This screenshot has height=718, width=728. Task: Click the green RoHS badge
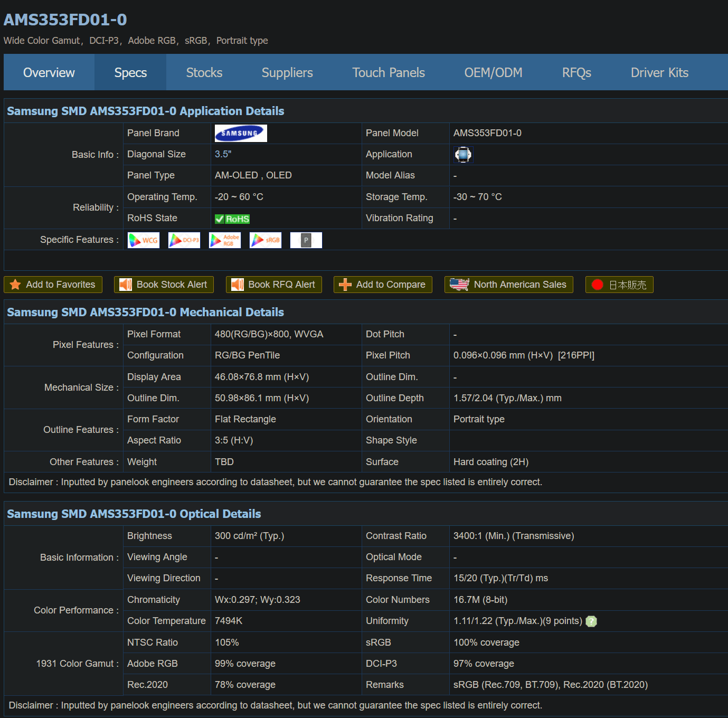232,219
